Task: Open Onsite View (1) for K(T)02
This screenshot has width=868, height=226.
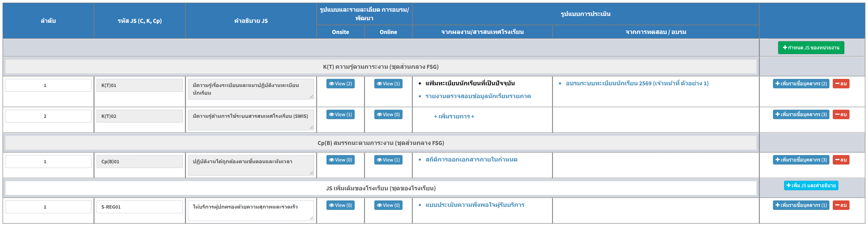Action: (340, 115)
